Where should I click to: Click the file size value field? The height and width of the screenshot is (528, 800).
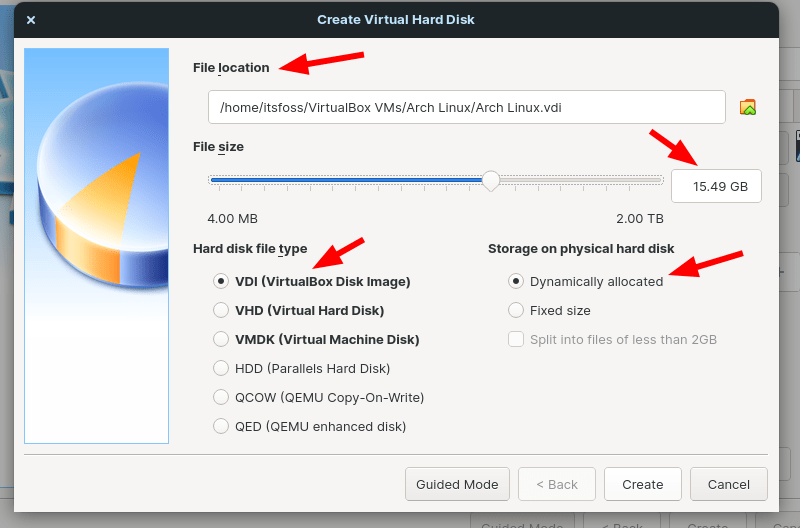(x=716, y=187)
